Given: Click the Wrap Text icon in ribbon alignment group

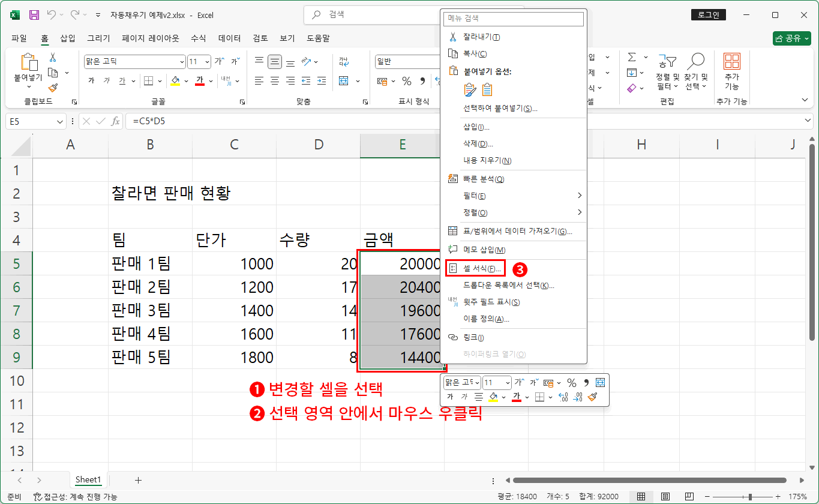Looking at the screenshot, I should (344, 61).
